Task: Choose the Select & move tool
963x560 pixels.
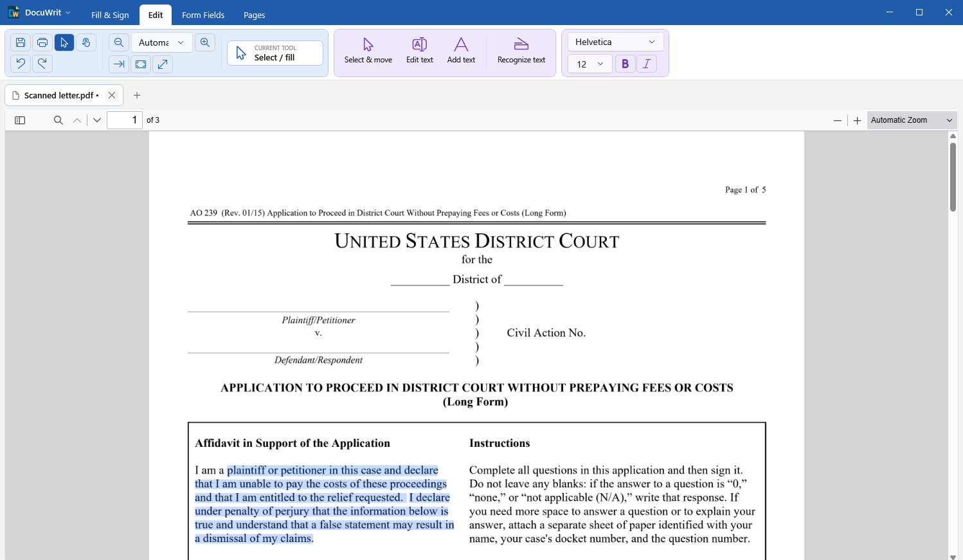Action: click(x=368, y=51)
